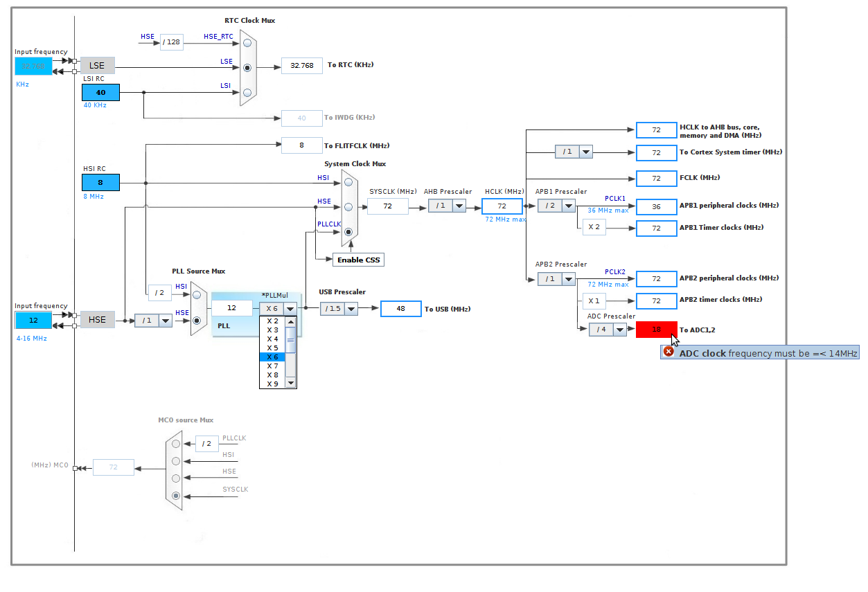Open the APB1 Prescaler dropdown
This screenshot has height=592, width=868.
568,206
